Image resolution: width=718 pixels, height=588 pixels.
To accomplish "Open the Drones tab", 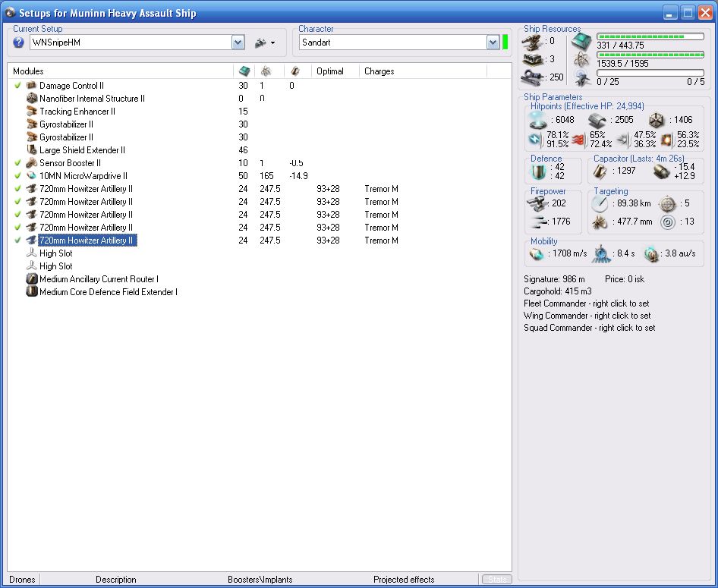I will pos(23,580).
